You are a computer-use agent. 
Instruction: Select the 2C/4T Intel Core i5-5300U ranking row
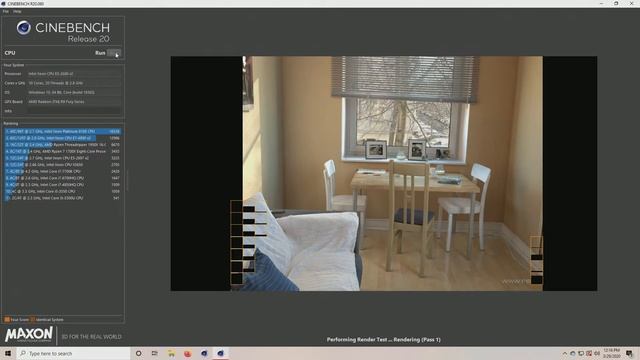pyautogui.click(x=63, y=198)
